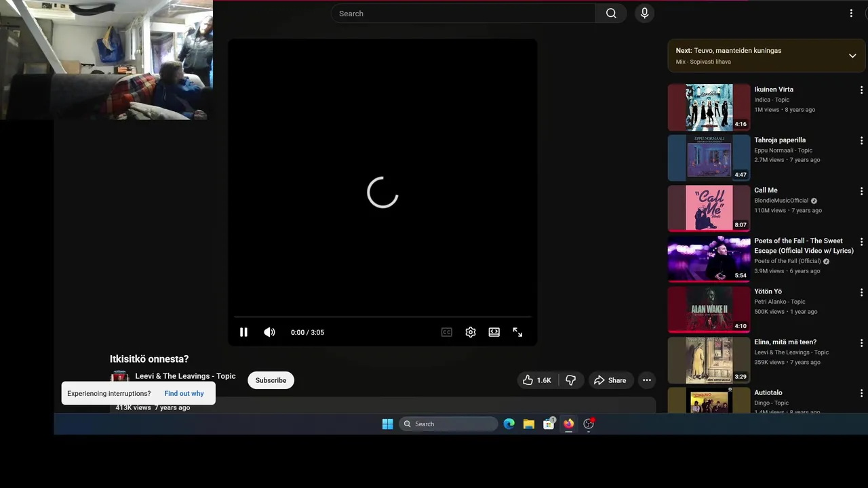Open the Alan Wake II Yötön Yö thumbnail
Screen dimensions: 868x488
point(709,310)
